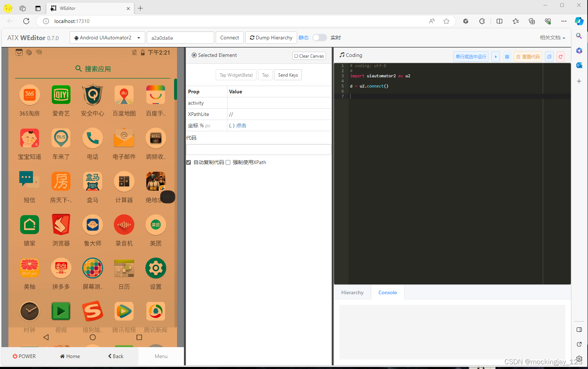Click the Tap Widget(Beta) button
Screen dimensions: 588x369
(x=236, y=75)
